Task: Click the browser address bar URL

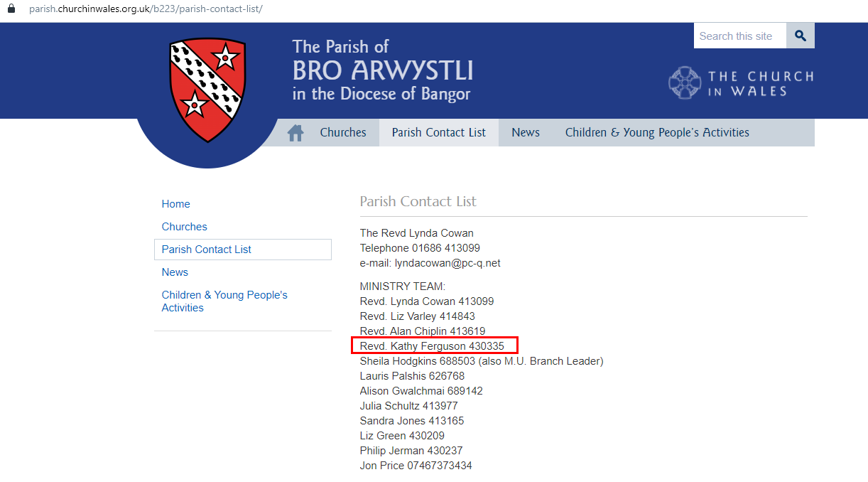Action: [146, 9]
